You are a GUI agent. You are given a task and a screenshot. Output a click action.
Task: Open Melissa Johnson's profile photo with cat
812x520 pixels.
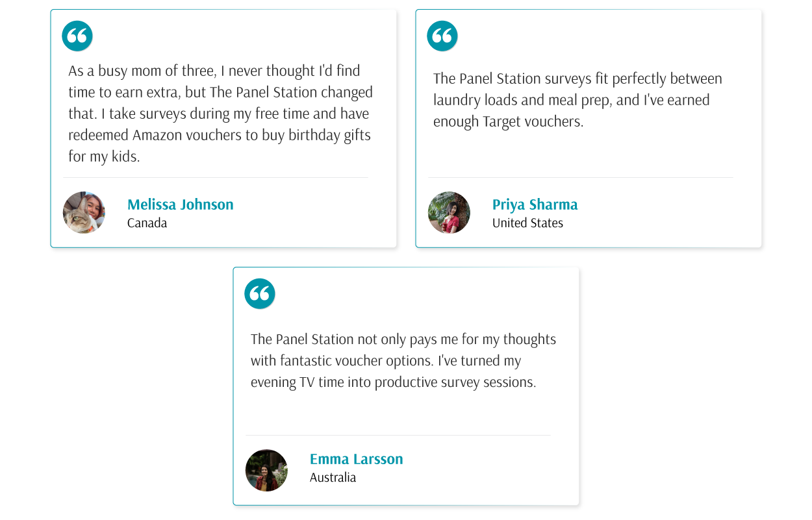pos(84,212)
